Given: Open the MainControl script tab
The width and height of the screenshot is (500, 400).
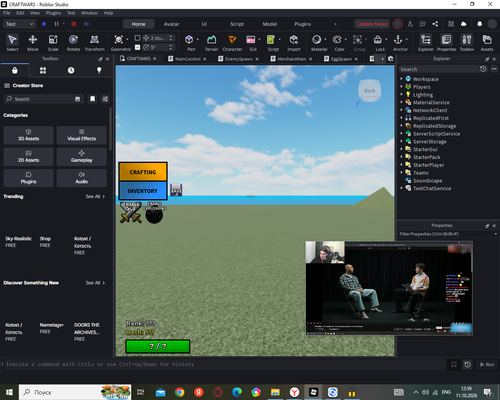Looking at the screenshot, I should point(187,59).
